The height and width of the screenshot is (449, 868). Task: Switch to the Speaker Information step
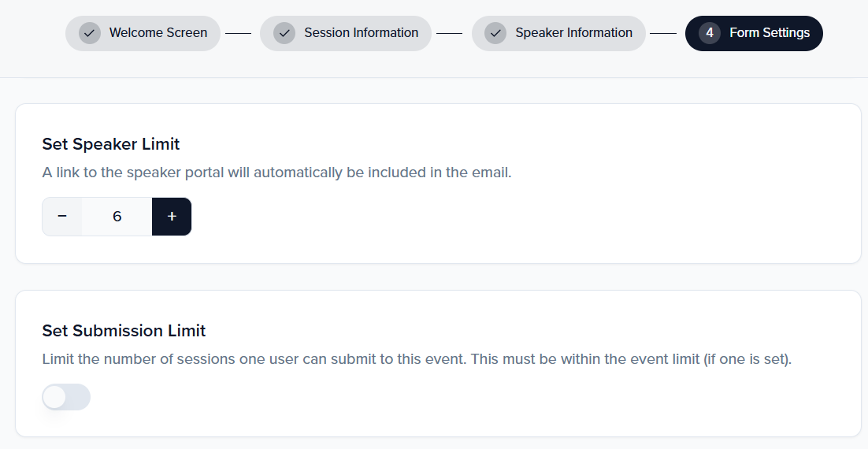tap(573, 33)
